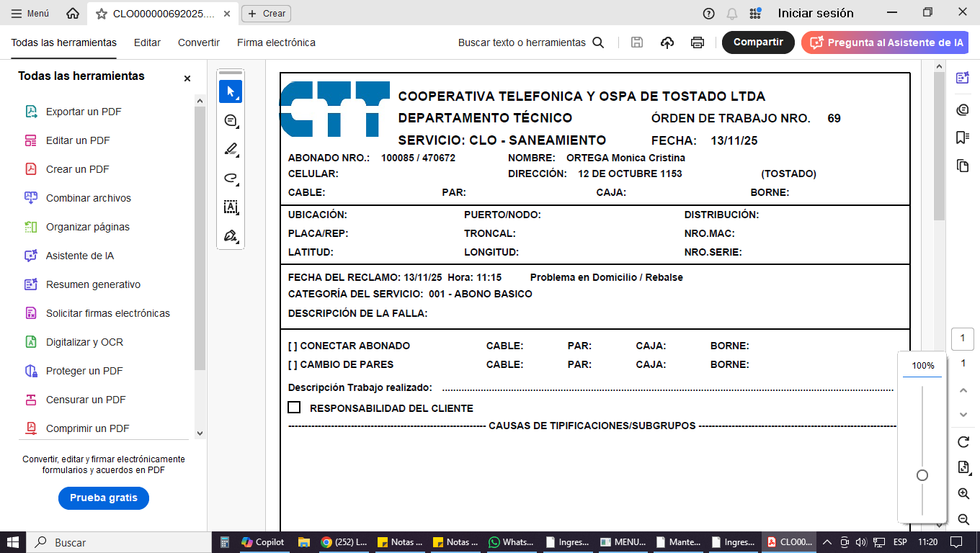
Task: Click the Prueba gratis button
Action: click(104, 498)
